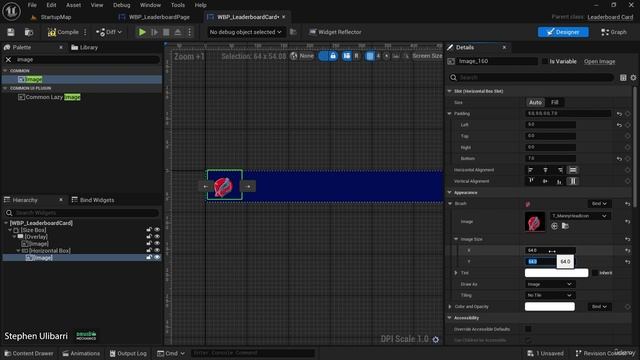Click the Eject button in toolbar
The width and height of the screenshot is (640, 360).
178,32
